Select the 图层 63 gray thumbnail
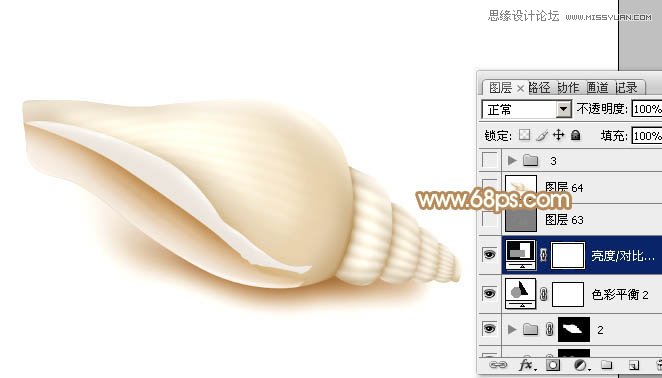This screenshot has width=662, height=378. tap(521, 220)
